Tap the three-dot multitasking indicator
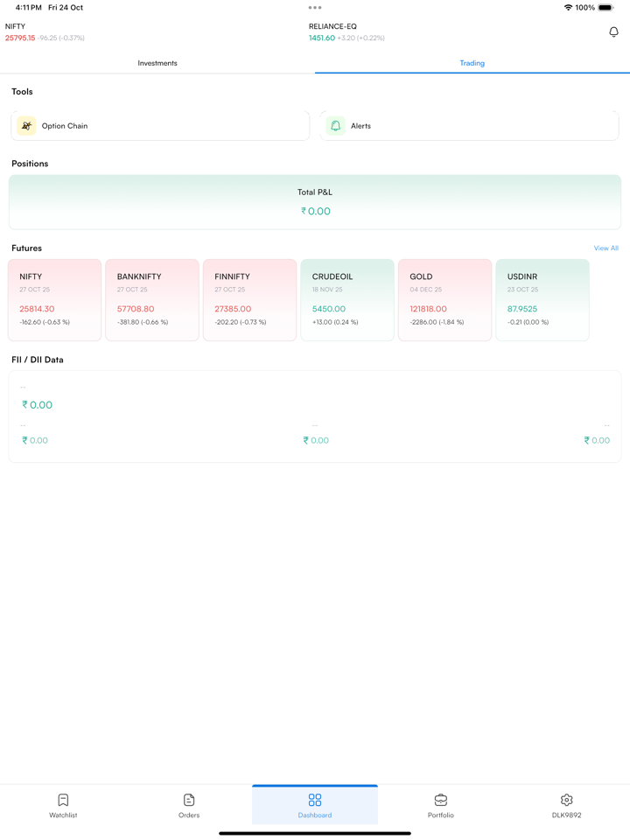 point(315,8)
